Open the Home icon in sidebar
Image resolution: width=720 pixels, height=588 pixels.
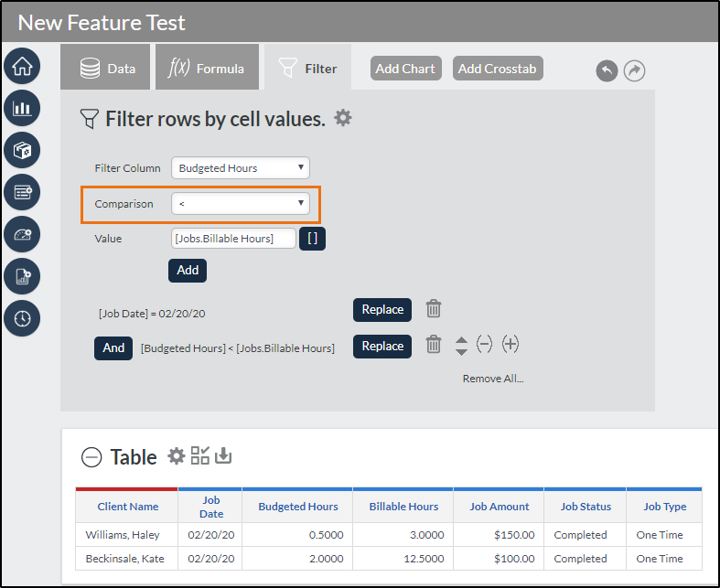22,66
